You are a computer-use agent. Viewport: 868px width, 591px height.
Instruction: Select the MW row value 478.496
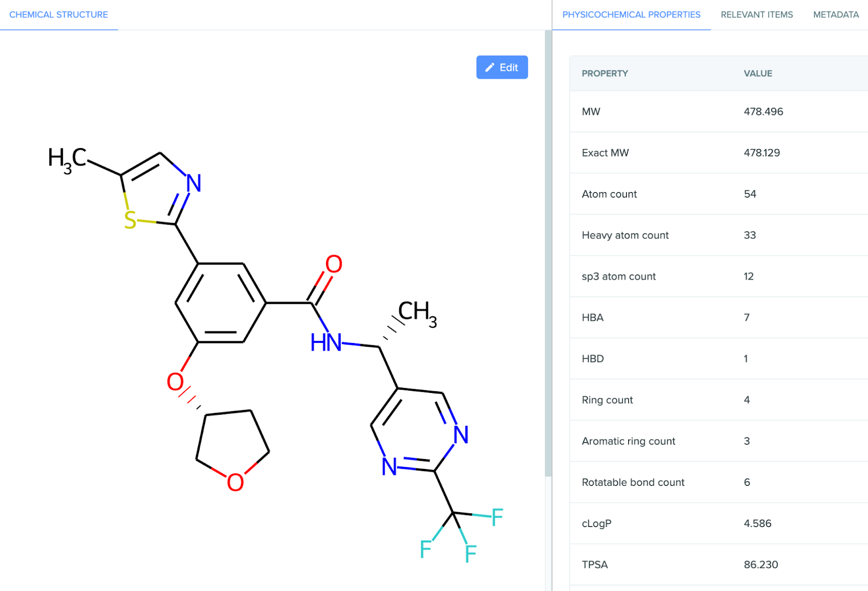(763, 111)
